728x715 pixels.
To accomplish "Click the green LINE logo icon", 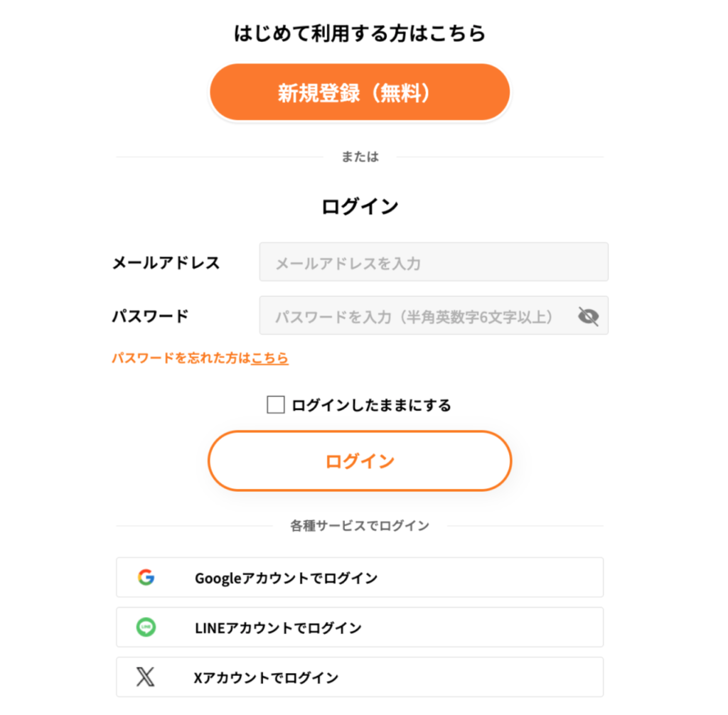I will 146,628.
